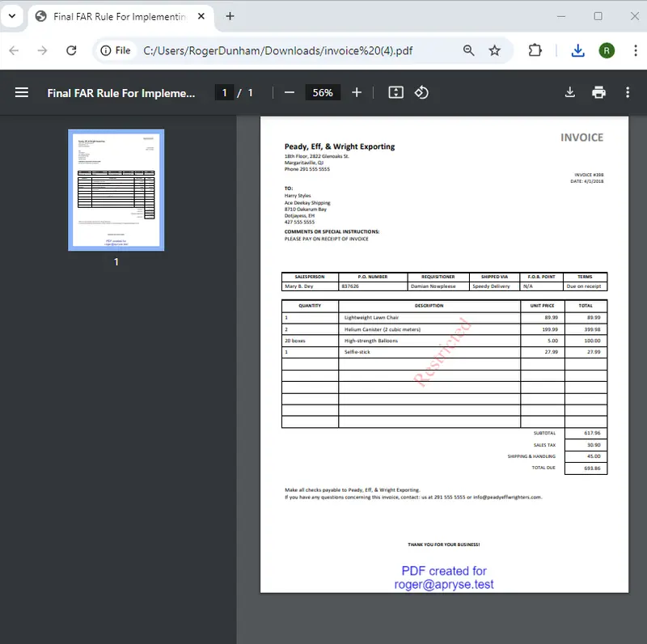
Task: Rotate the PDF counterclockwise
Action: pyautogui.click(x=421, y=92)
